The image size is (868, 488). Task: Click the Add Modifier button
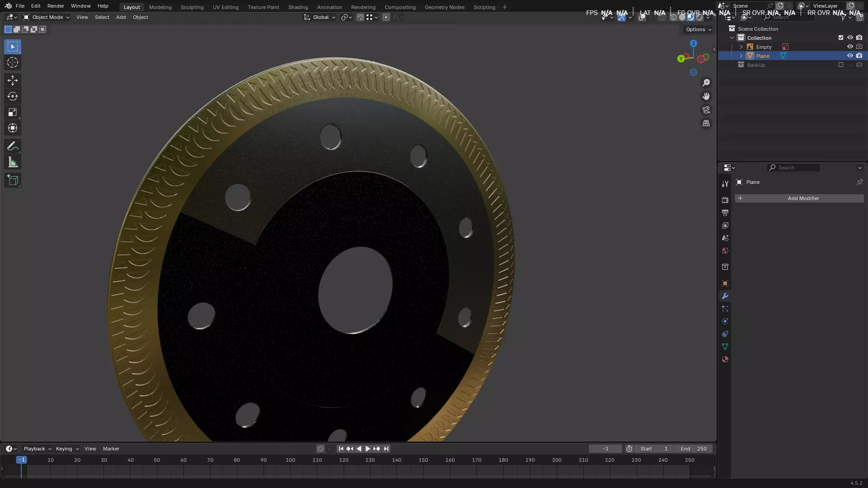(x=799, y=198)
